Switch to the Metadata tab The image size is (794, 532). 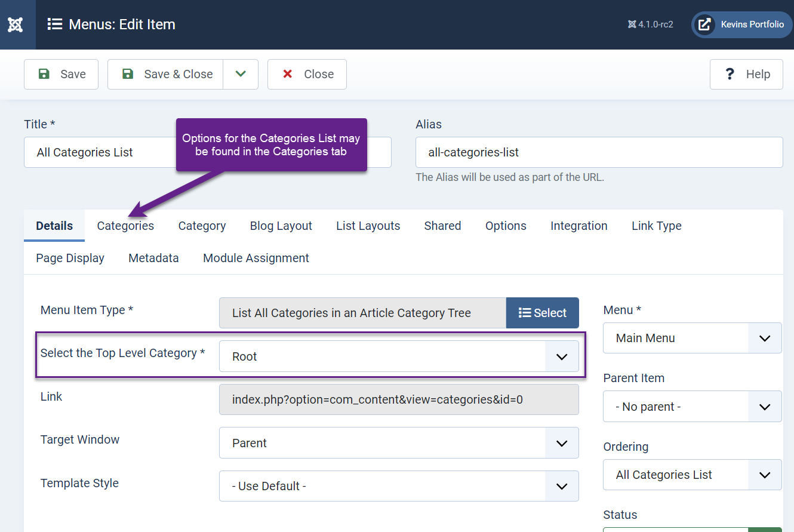153,258
